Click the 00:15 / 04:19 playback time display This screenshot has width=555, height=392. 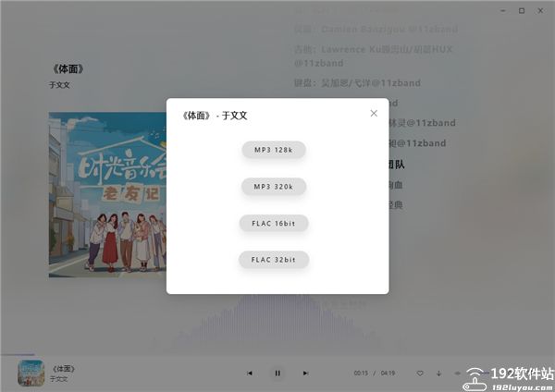375,373
